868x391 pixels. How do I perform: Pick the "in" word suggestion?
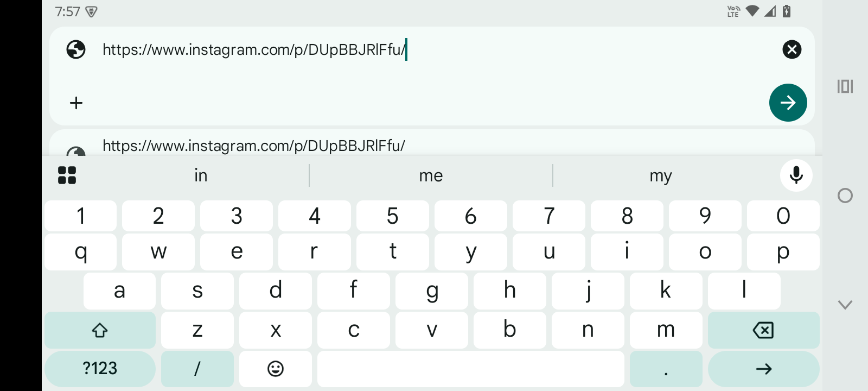201,175
